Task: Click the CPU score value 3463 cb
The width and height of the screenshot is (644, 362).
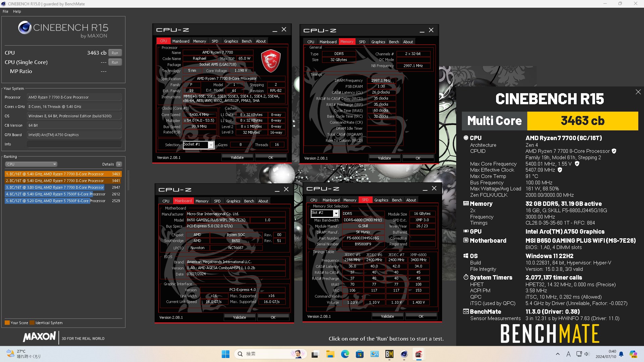Action: (x=97, y=53)
